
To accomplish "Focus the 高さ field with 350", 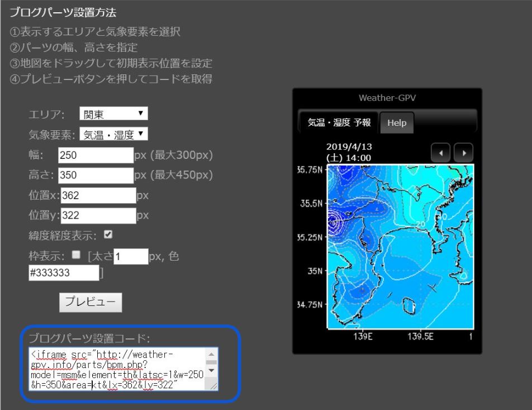I will pyautogui.click(x=96, y=175).
